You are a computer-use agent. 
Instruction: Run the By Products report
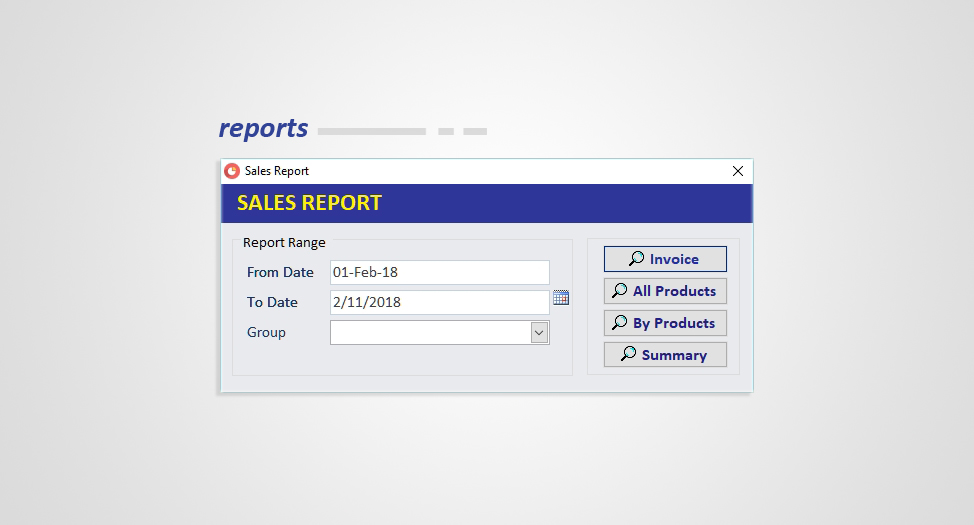pyautogui.click(x=665, y=323)
